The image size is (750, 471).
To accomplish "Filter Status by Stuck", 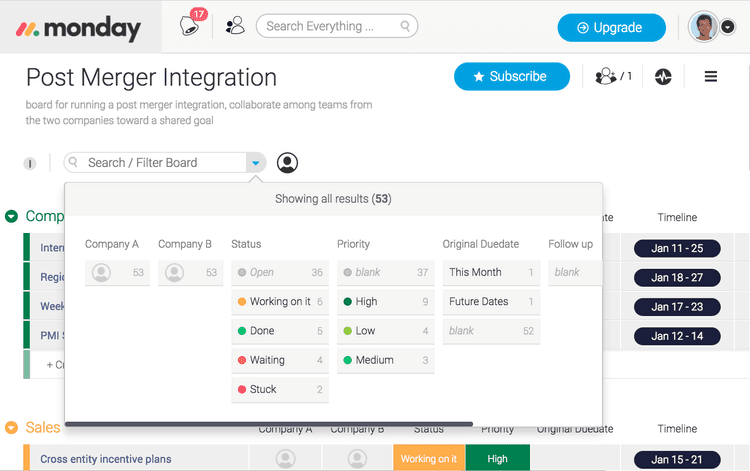I will (x=280, y=389).
